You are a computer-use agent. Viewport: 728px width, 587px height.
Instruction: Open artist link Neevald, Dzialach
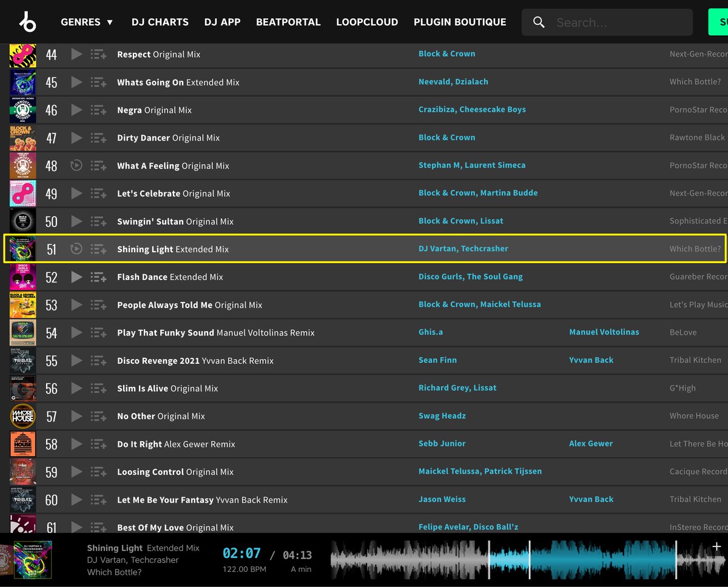tap(453, 82)
